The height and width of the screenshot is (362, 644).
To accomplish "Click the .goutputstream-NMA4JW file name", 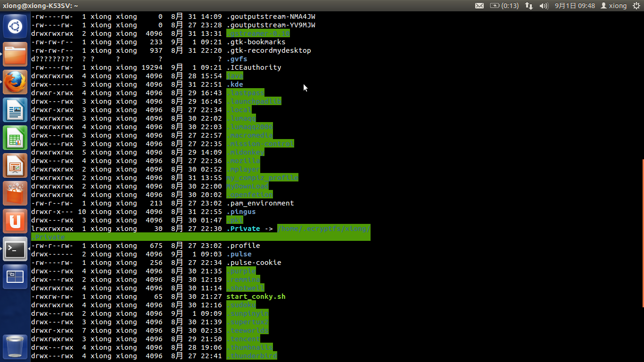I will (271, 16).
